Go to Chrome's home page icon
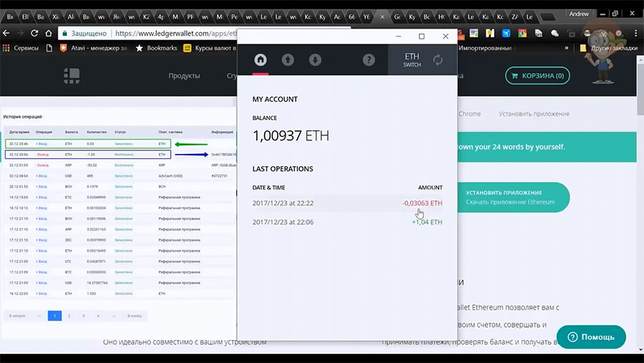644x363 pixels. 49,34
